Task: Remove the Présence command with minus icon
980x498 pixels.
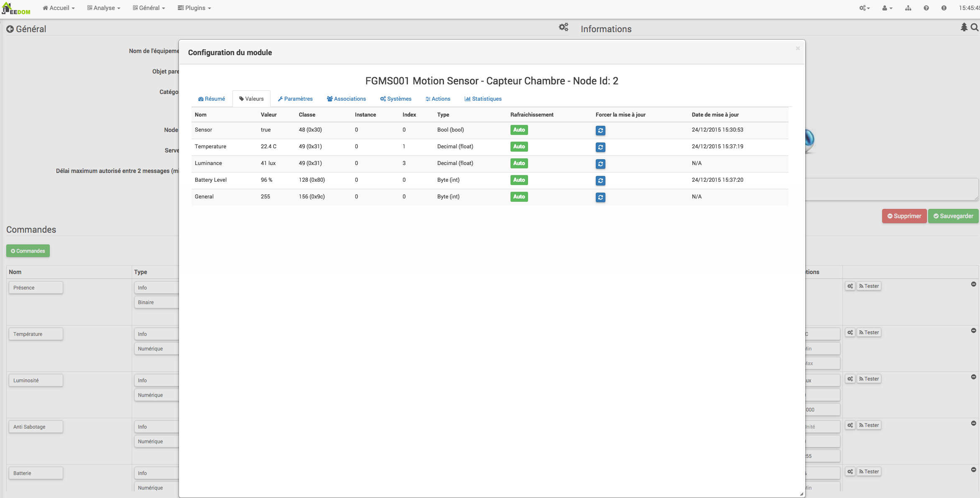Action: tap(973, 284)
